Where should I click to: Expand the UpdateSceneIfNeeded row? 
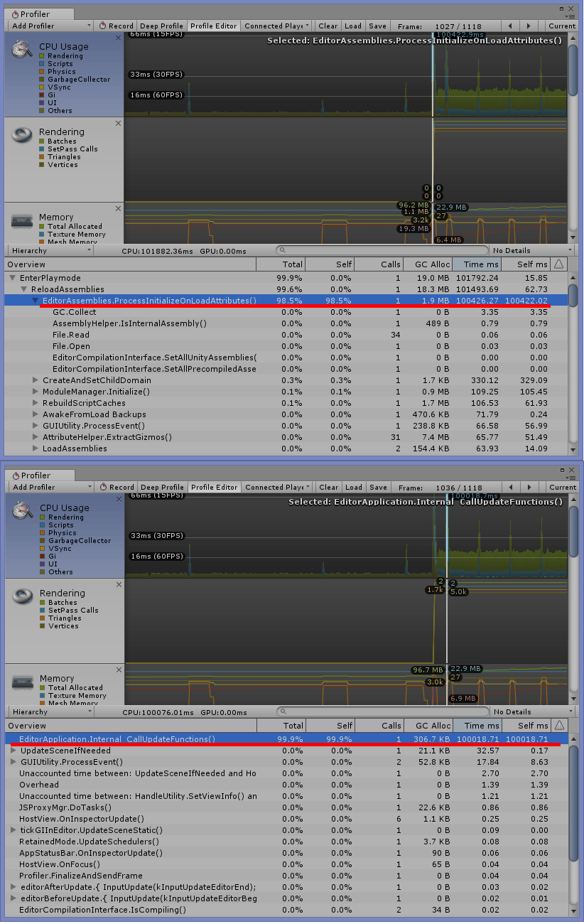(13, 751)
